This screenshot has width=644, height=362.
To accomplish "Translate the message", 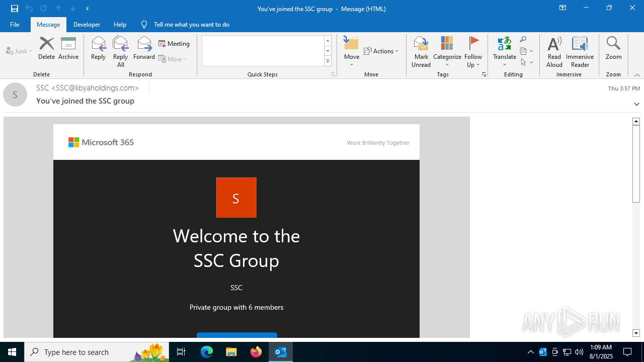I will pyautogui.click(x=505, y=52).
